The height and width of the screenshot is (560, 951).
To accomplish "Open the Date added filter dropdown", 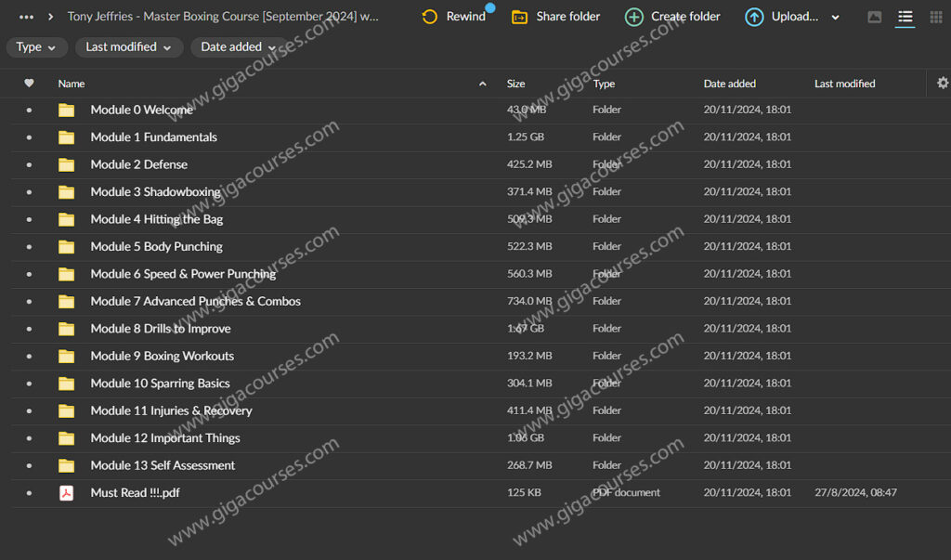I will pyautogui.click(x=239, y=47).
